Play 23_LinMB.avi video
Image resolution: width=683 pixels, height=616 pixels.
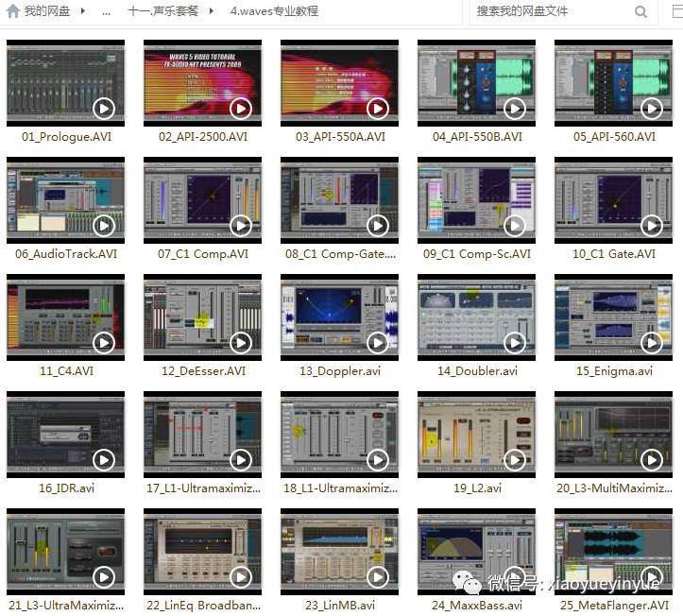(x=378, y=577)
